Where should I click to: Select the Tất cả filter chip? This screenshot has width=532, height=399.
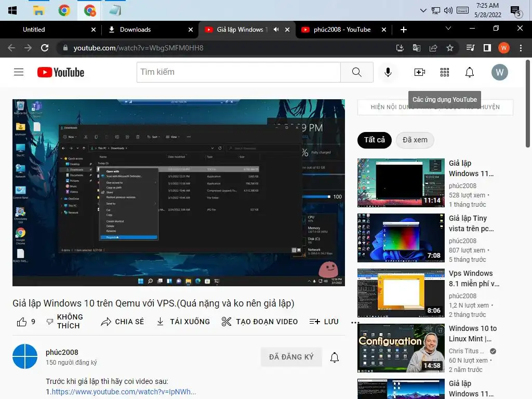(374, 140)
